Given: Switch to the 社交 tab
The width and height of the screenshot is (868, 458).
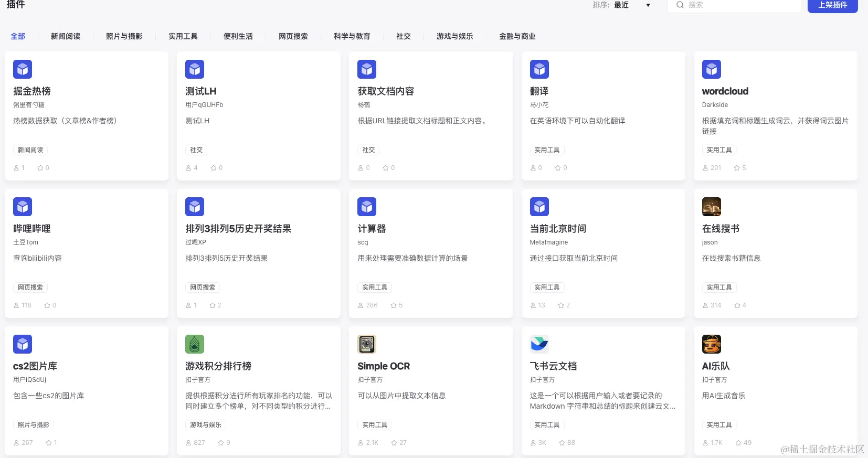Looking at the screenshot, I should click(404, 36).
